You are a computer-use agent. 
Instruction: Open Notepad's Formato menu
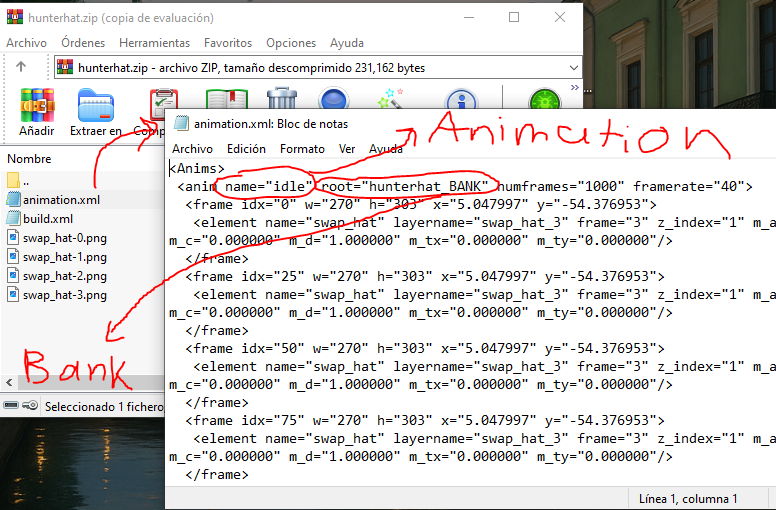coord(302,149)
